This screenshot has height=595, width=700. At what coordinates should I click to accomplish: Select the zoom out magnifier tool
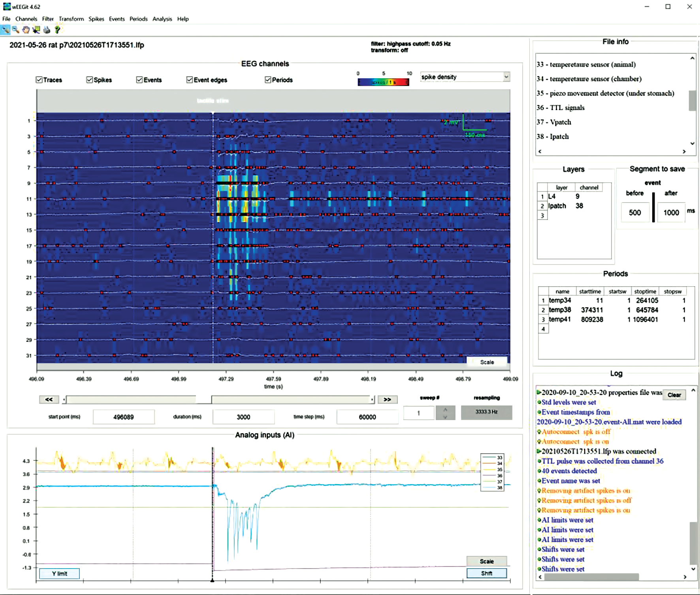16,30
